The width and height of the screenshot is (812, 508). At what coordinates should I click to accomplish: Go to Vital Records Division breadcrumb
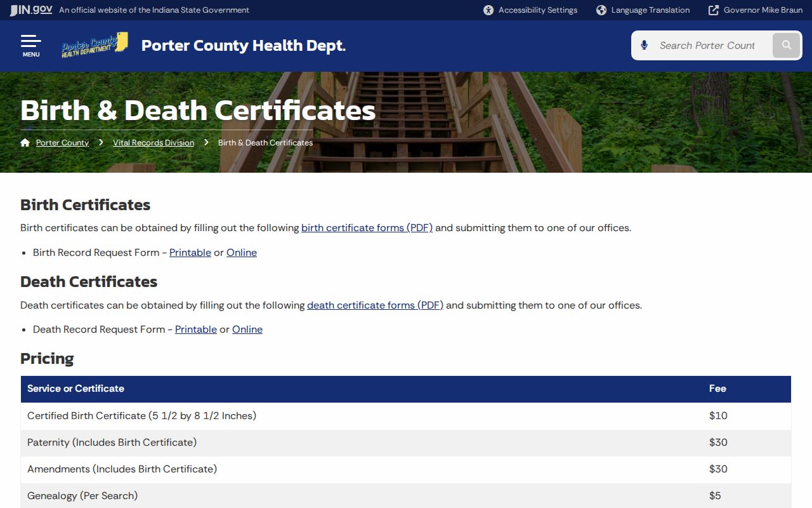click(154, 143)
